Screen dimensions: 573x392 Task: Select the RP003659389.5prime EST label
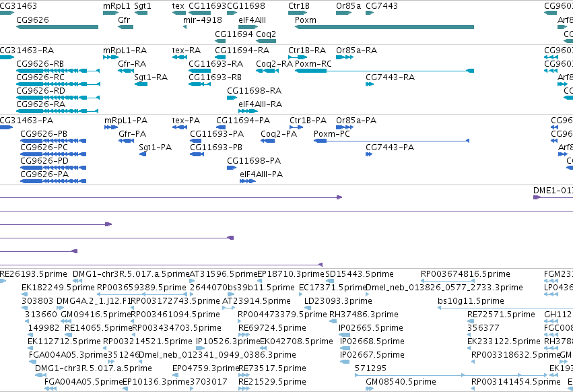pos(142,288)
